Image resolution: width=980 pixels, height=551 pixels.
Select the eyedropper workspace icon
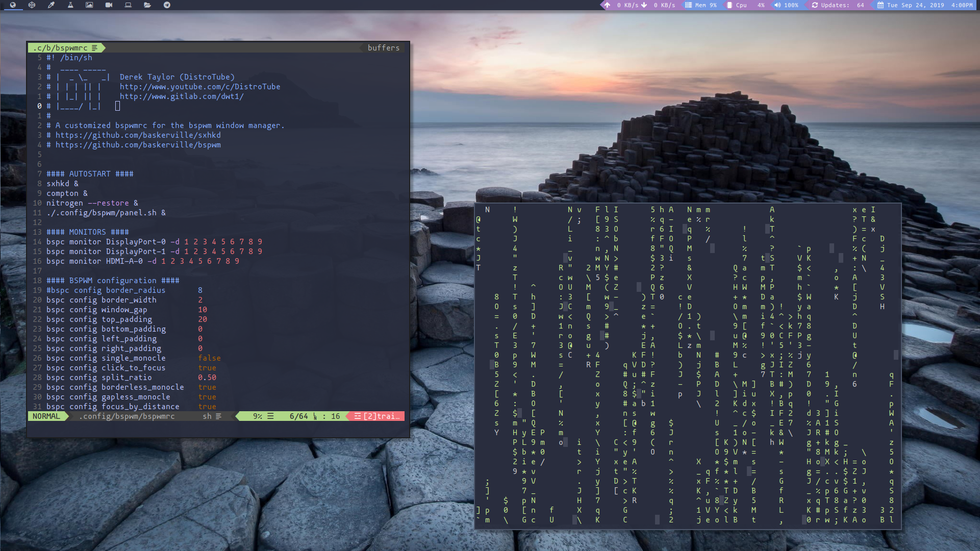[x=51, y=5]
